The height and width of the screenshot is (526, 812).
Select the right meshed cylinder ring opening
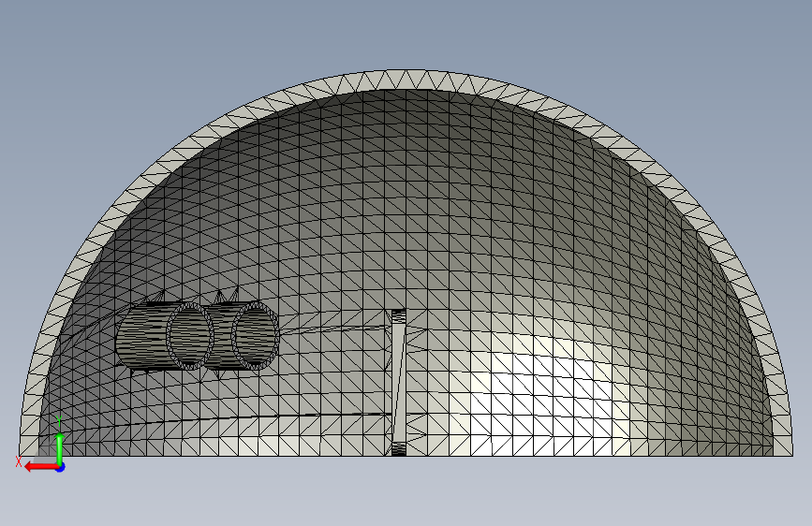pos(256,336)
